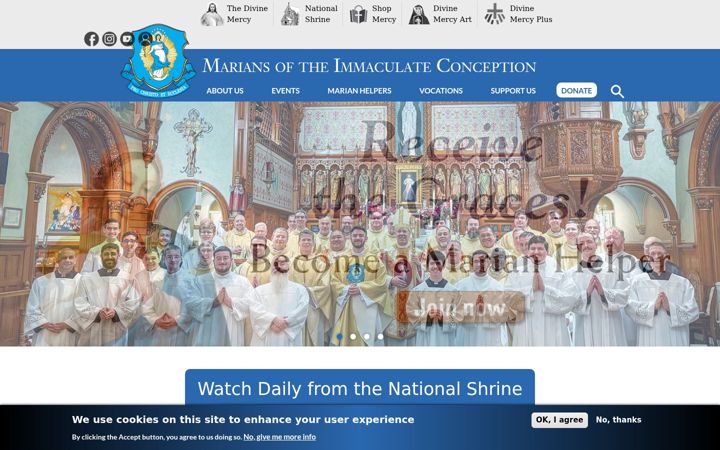This screenshot has width=720, height=450.
Task: Click the Become a Marian Helper banner text
Action: [459, 263]
